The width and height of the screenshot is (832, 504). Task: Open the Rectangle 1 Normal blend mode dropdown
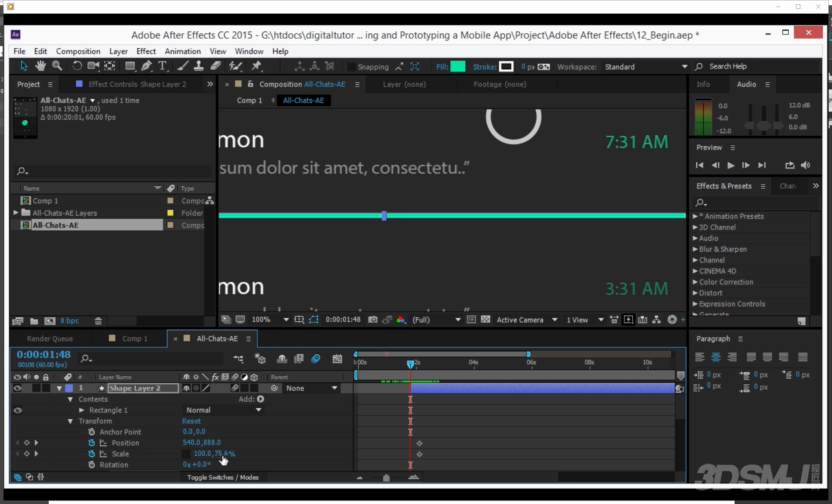tap(224, 410)
